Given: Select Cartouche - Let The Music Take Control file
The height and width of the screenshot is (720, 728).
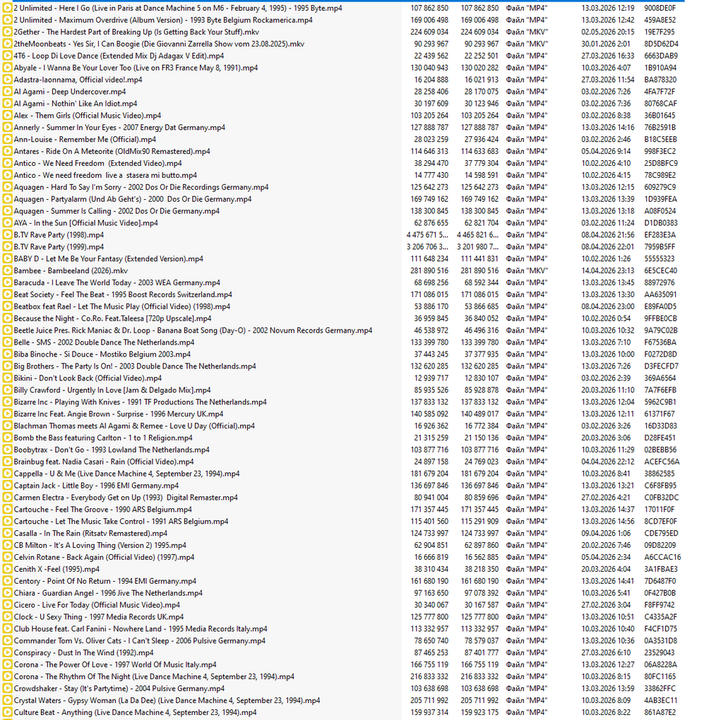Looking at the screenshot, I should coord(121,522).
